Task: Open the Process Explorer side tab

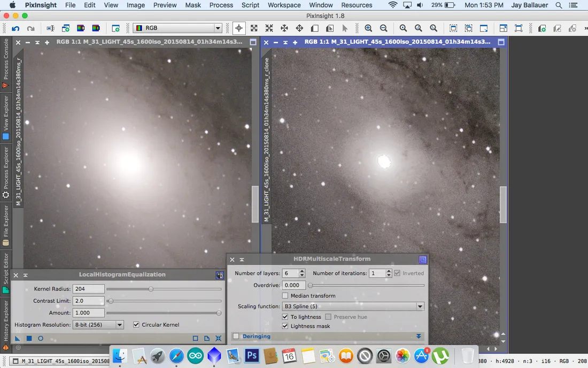Action: [6, 172]
